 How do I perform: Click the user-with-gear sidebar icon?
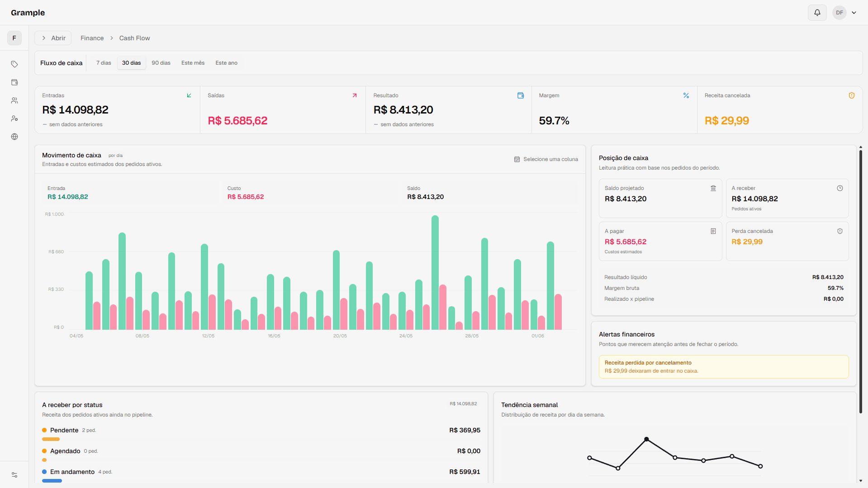[14, 118]
